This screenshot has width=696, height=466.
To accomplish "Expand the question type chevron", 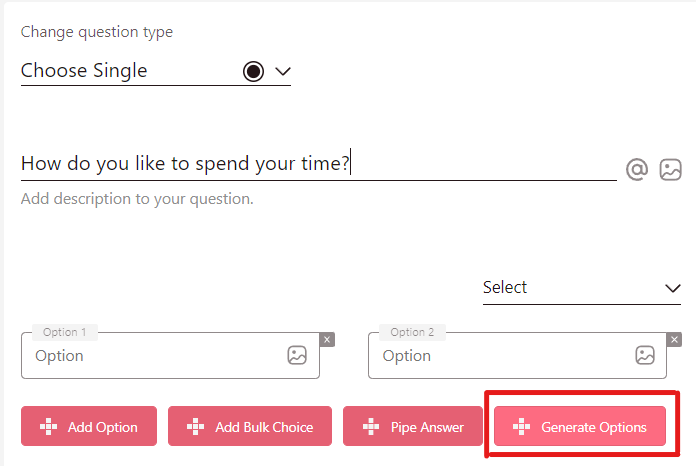I will pos(282,71).
